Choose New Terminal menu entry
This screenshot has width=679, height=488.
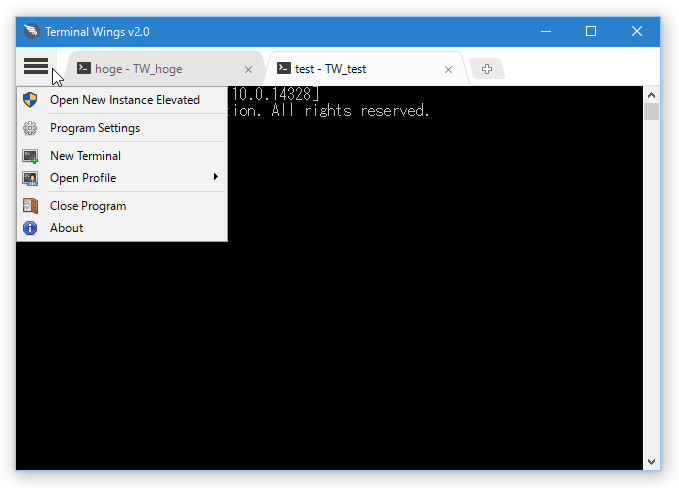coord(122,156)
